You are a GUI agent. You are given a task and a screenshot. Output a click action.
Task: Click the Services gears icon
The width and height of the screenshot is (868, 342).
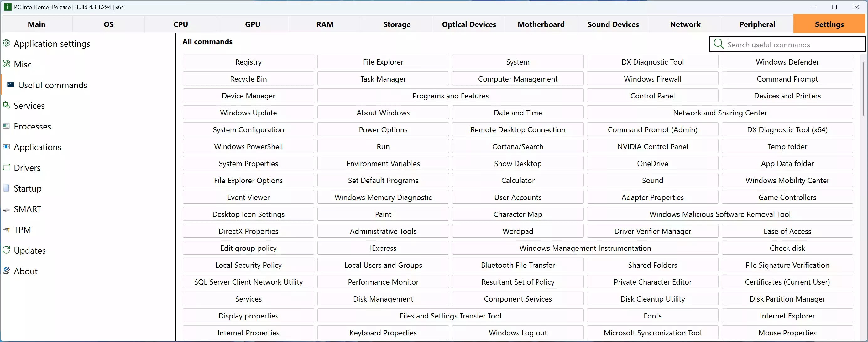(6, 105)
